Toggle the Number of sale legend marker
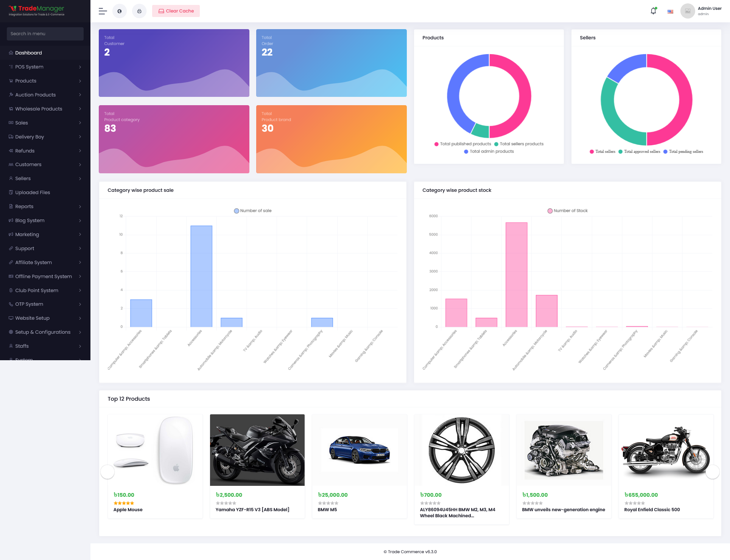 (237, 211)
